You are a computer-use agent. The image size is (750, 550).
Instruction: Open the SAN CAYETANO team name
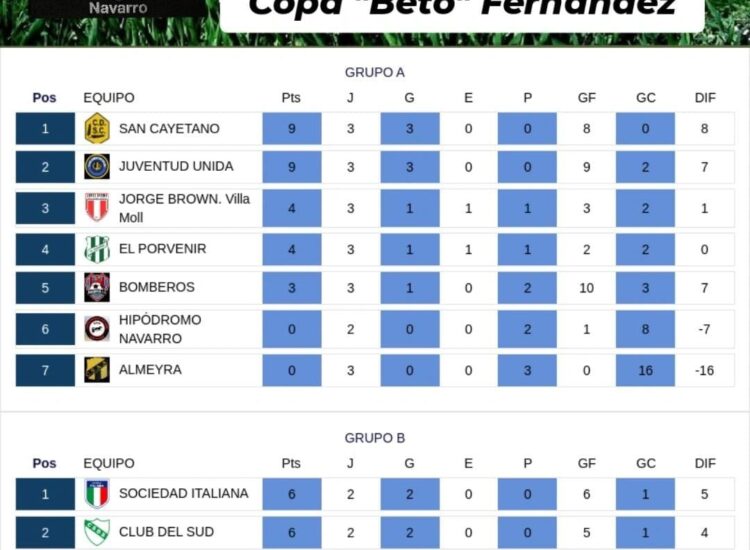[x=169, y=129]
